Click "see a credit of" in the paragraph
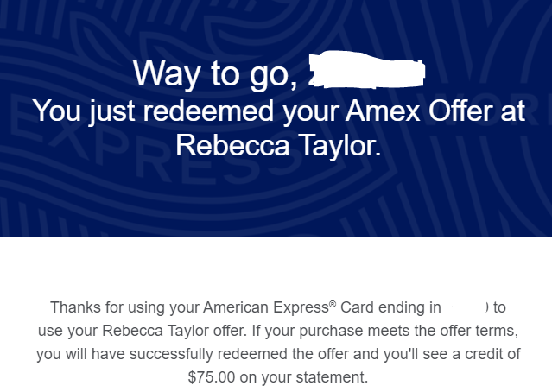The height and width of the screenshot is (392, 552). click(472, 354)
